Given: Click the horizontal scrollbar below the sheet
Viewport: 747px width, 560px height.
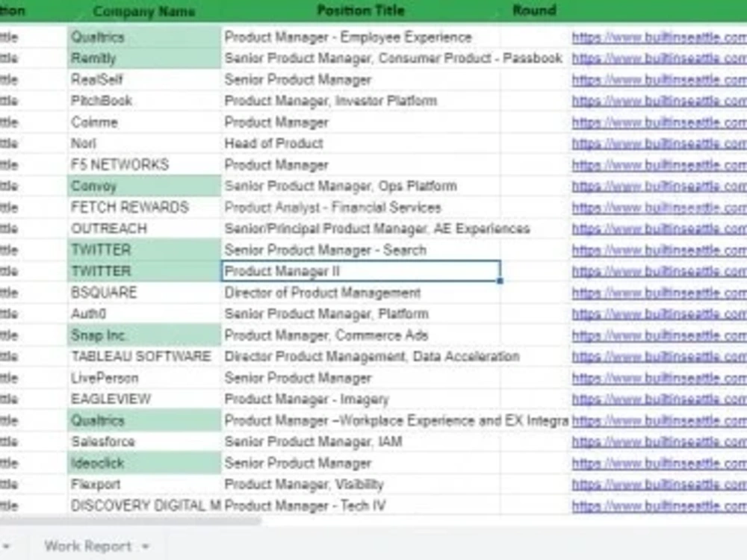Looking at the screenshot, I should coord(129,520).
